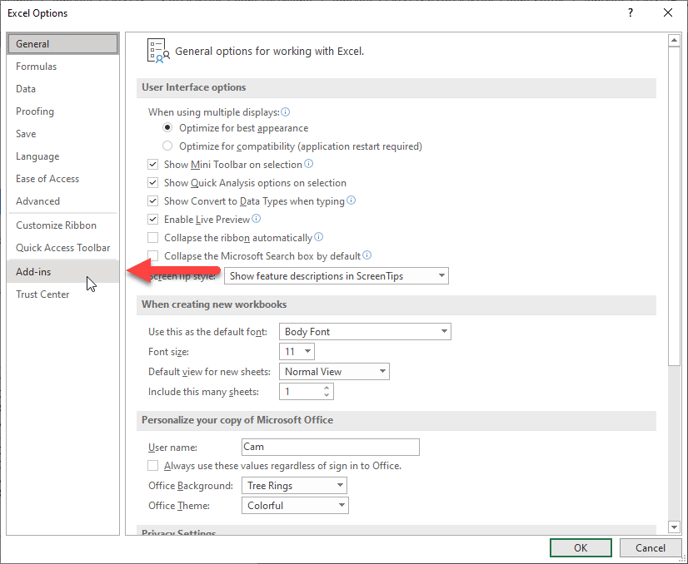
Task: Click info icon after Collapse Microsoft Search box
Action: coord(367,256)
